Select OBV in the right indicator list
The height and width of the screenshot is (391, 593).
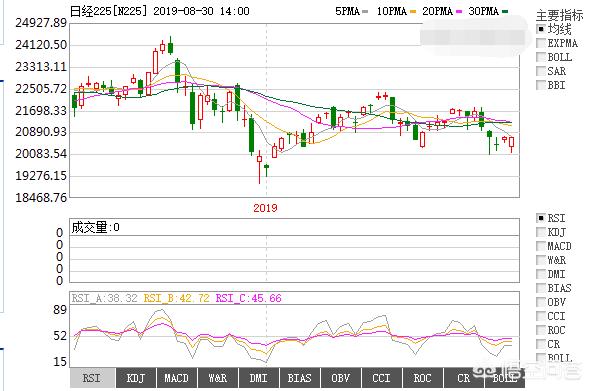click(541, 302)
